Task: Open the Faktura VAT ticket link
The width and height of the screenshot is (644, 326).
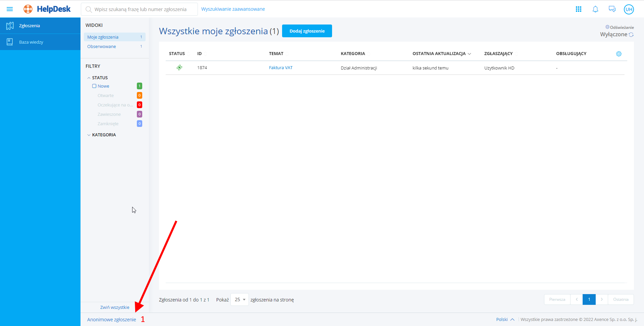Action: [x=280, y=67]
